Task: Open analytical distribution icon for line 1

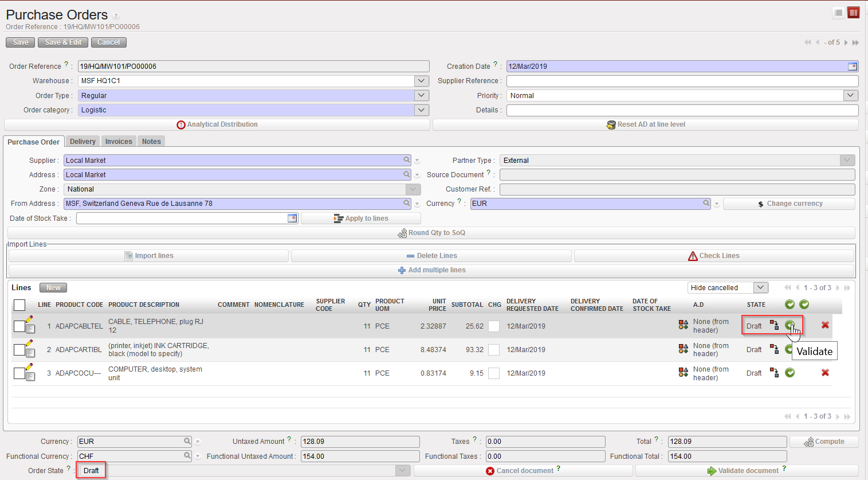Action: click(x=683, y=325)
